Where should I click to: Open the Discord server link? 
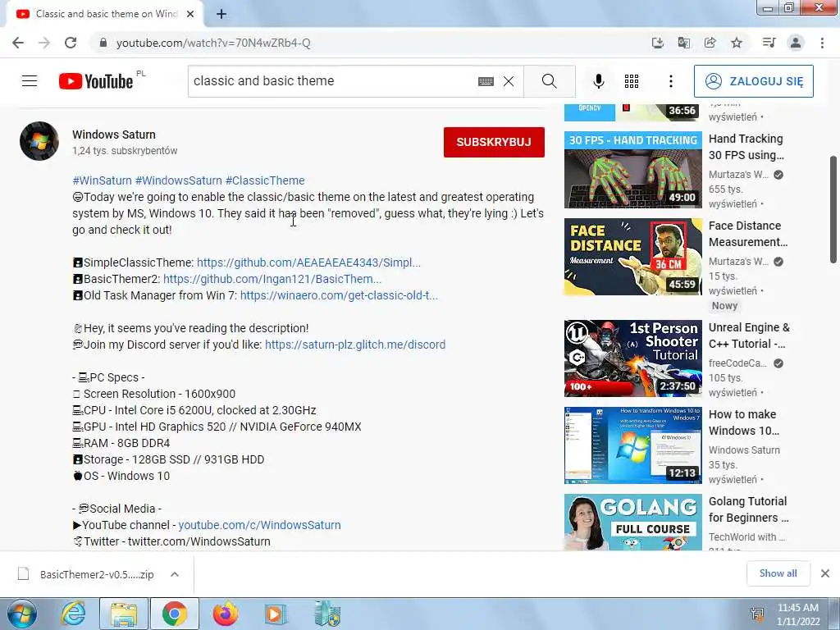pyautogui.click(x=355, y=345)
